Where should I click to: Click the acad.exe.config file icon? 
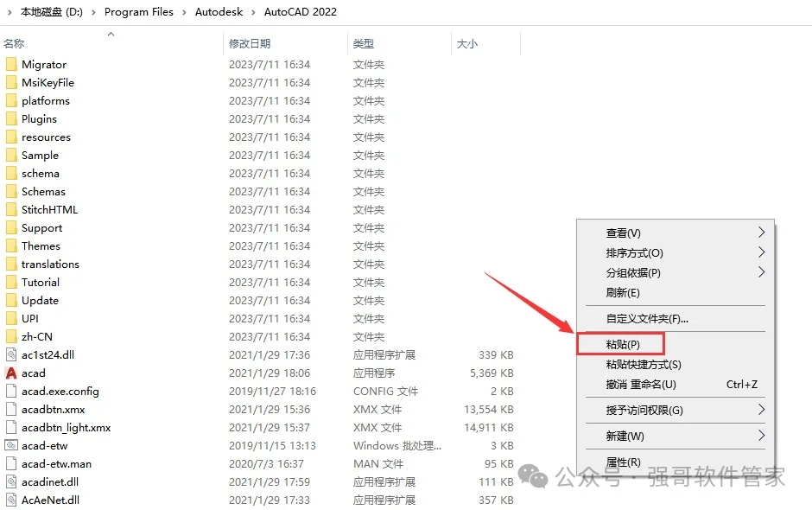click(x=11, y=391)
